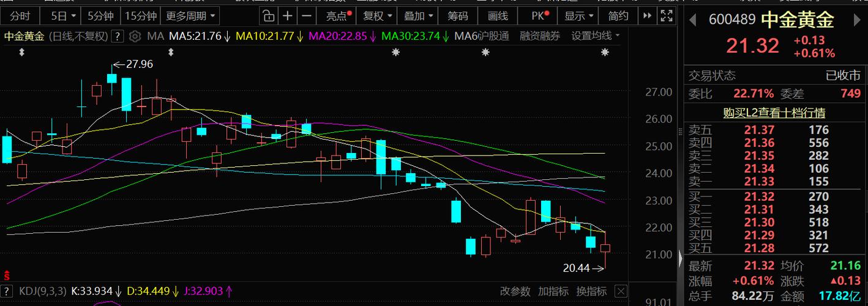Click 改参数 to edit KDJ parameters
The image size is (868, 306).
515,291
